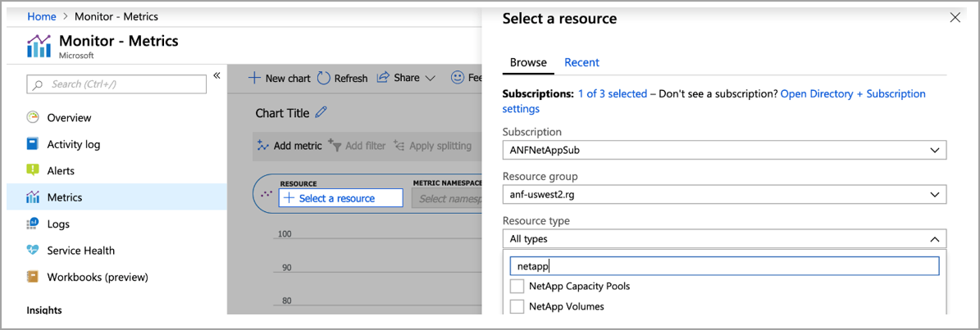Collapse the sidebar with double chevron
The width and height of the screenshot is (980, 330).
217,75
